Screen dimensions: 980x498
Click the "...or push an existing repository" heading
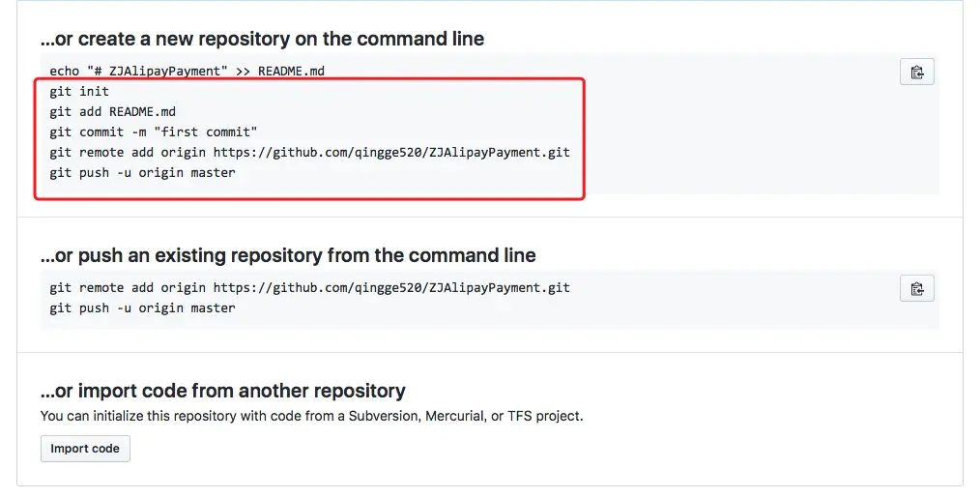click(x=288, y=255)
